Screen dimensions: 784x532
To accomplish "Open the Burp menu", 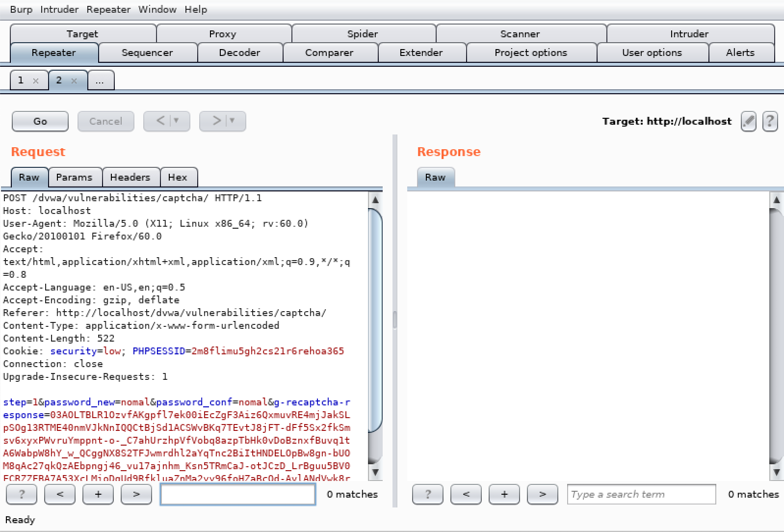I will (21, 9).
